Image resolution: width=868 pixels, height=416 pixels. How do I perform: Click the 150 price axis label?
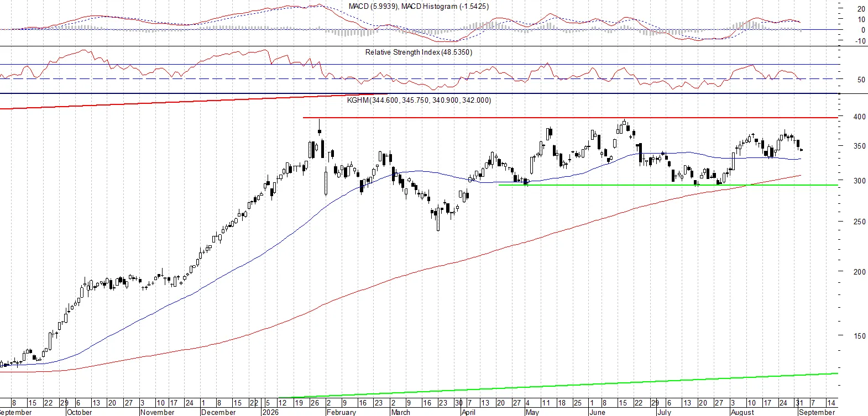click(860, 335)
